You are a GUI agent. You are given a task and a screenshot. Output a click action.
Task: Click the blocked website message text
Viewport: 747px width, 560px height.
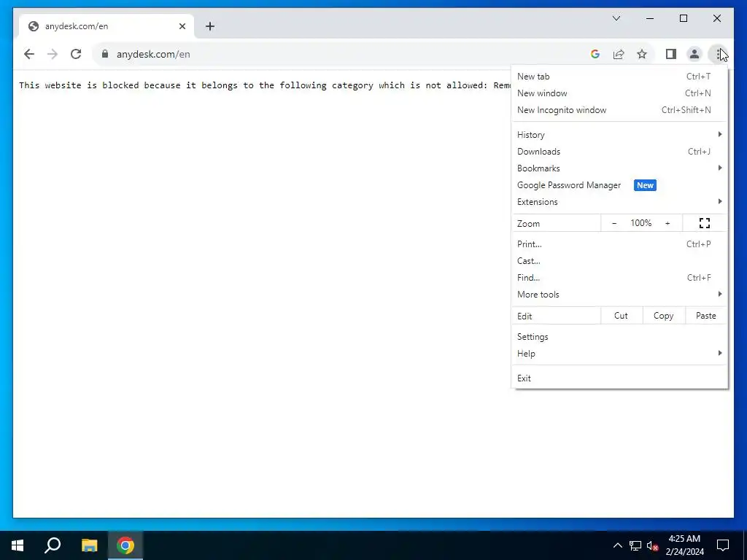tap(265, 85)
